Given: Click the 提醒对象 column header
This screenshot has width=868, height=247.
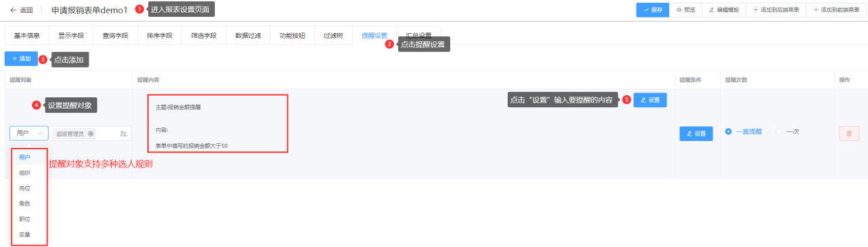Looking at the screenshot, I should 20,80.
